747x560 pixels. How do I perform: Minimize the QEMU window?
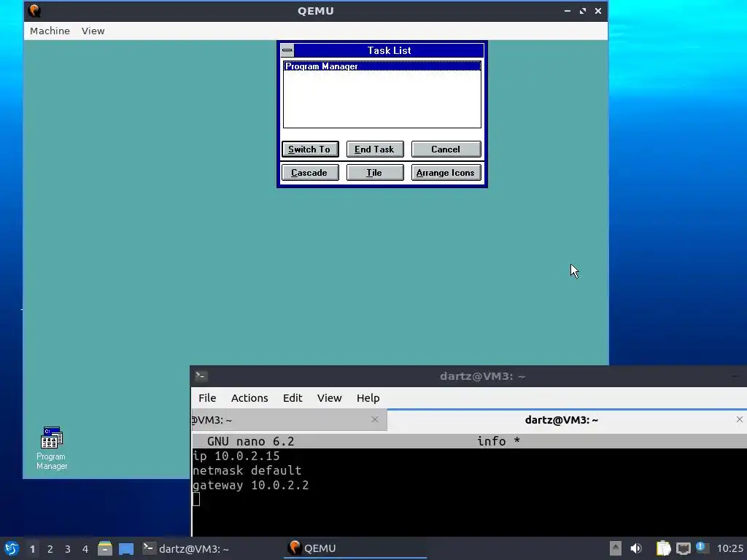tap(568, 10)
